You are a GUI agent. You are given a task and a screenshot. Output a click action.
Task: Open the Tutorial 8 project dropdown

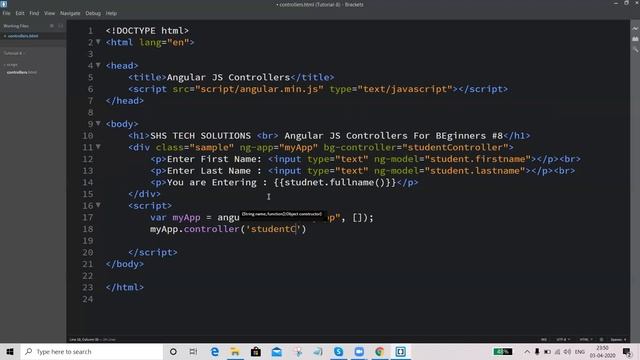point(14,53)
